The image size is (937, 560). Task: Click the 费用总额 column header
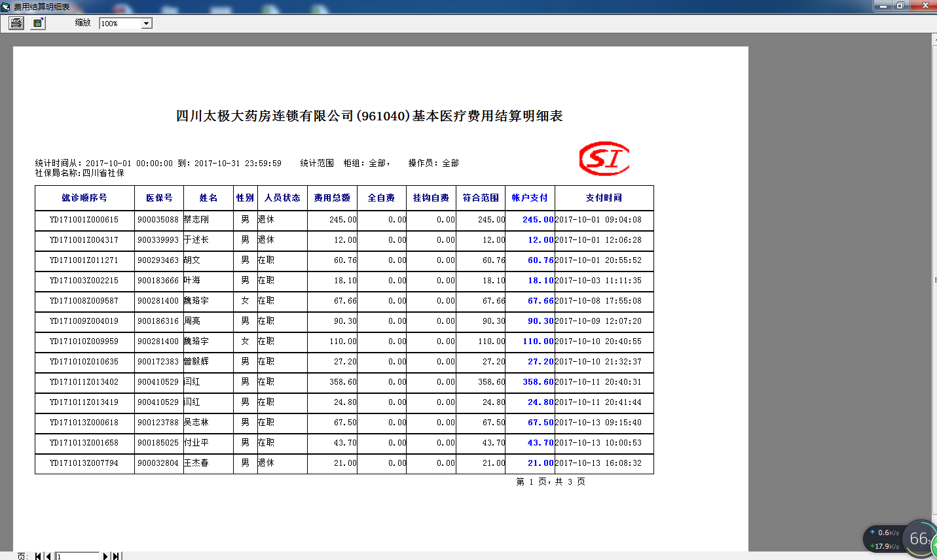click(x=332, y=198)
